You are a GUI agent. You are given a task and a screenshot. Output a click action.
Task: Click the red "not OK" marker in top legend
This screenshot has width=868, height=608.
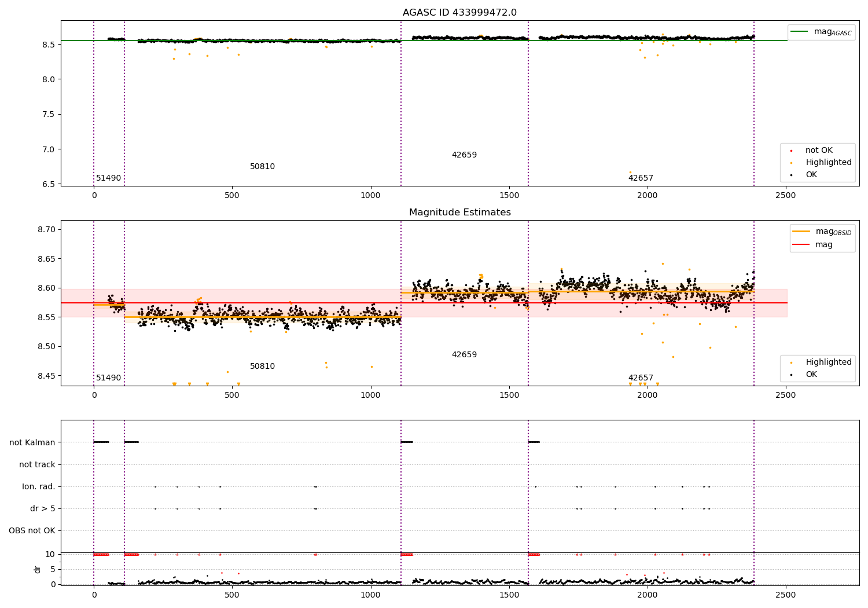coord(792,151)
